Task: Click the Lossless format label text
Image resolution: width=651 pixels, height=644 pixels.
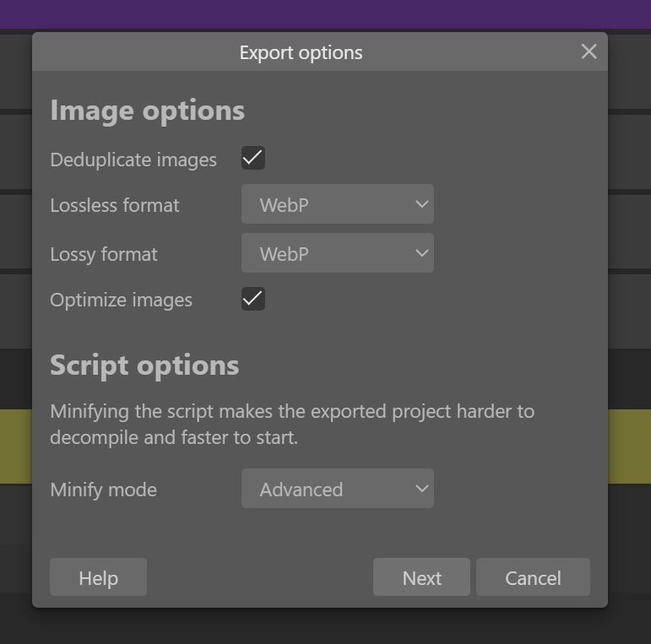Action: click(114, 205)
